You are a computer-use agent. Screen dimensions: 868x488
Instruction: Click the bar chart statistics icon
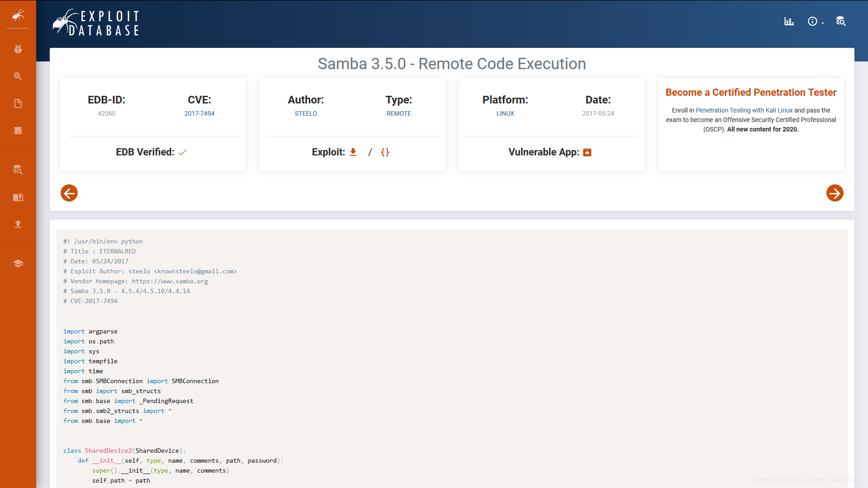click(789, 21)
